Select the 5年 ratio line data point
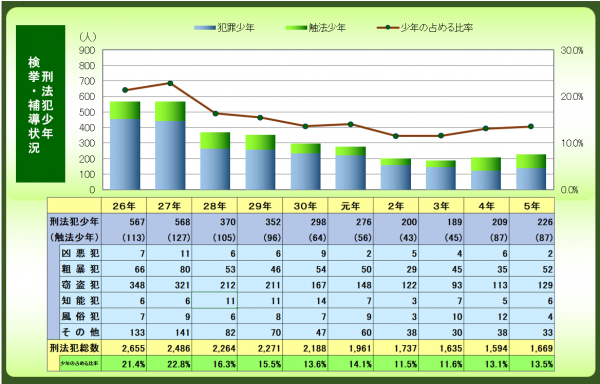The height and width of the screenshot is (384, 600). point(531,127)
